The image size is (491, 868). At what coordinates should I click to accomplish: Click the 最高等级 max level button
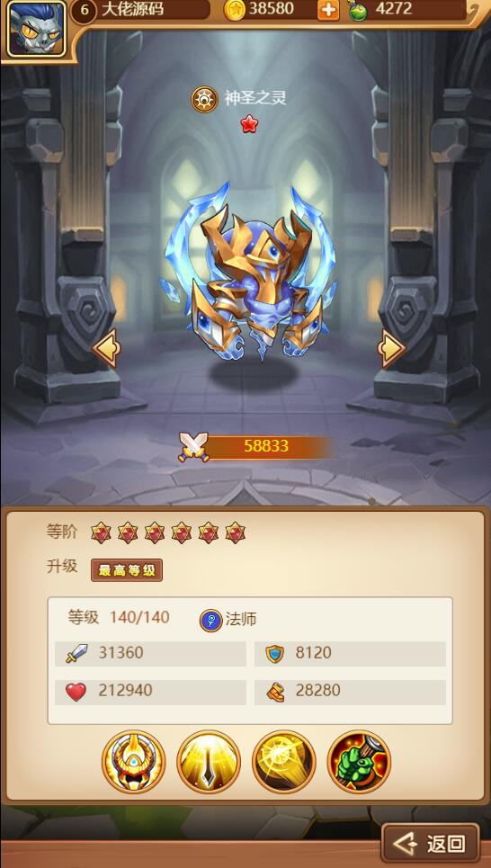(x=127, y=570)
